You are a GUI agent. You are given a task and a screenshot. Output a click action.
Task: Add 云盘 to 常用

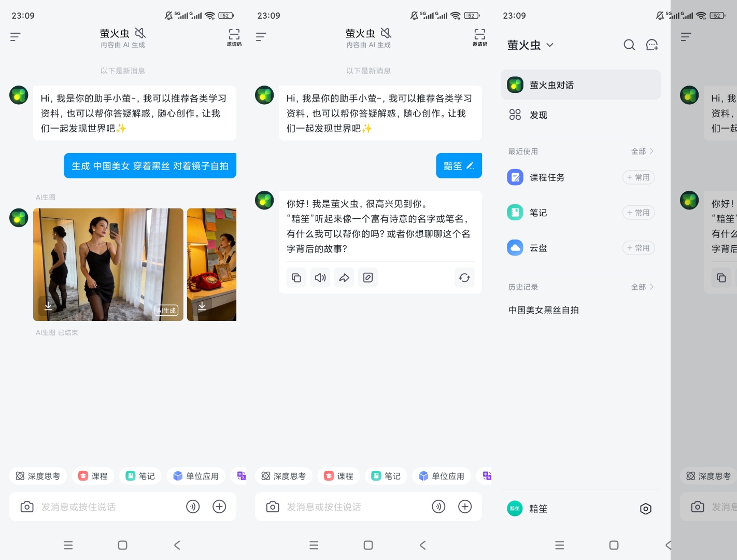(639, 248)
